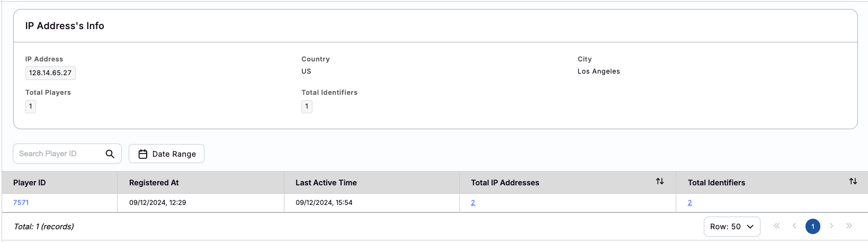Go to next page arrow
The image size is (868, 242).
(831, 226)
